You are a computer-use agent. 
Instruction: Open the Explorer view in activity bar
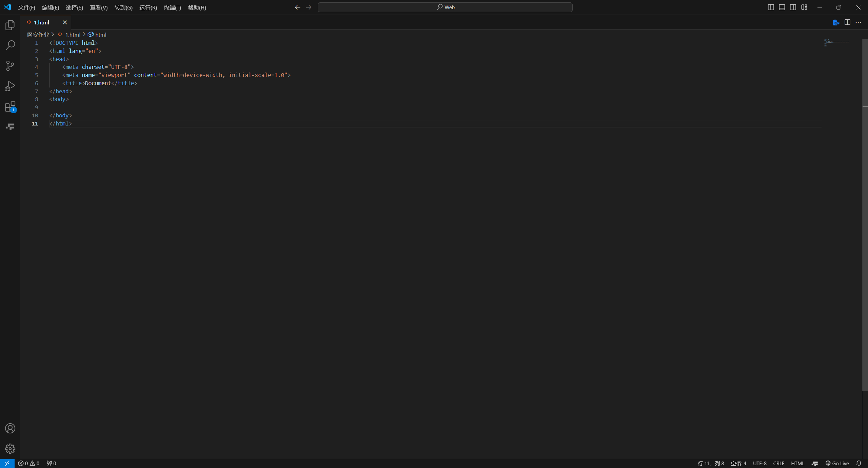10,25
